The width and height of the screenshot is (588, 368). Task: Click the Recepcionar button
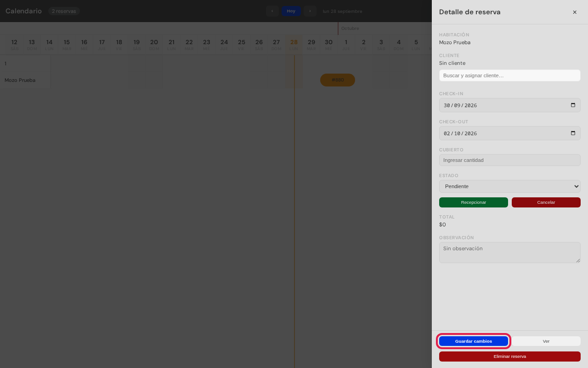coord(474,202)
